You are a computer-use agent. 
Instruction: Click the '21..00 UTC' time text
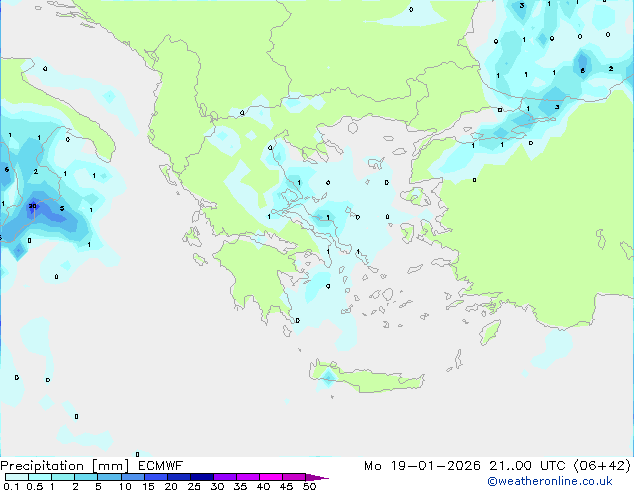pos(527,466)
